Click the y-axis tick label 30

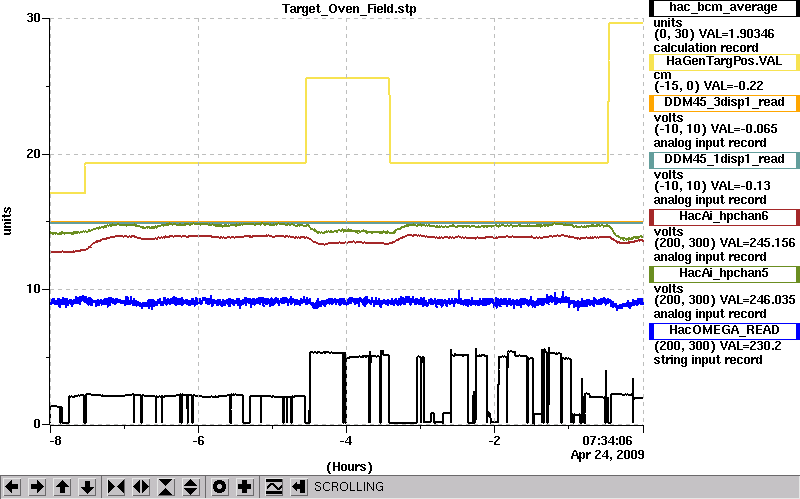click(34, 18)
